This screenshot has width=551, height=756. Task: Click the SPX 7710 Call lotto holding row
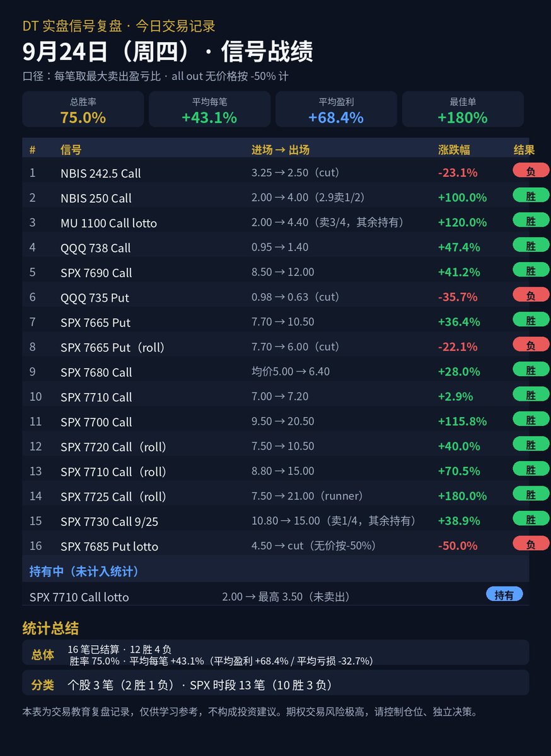275,595
